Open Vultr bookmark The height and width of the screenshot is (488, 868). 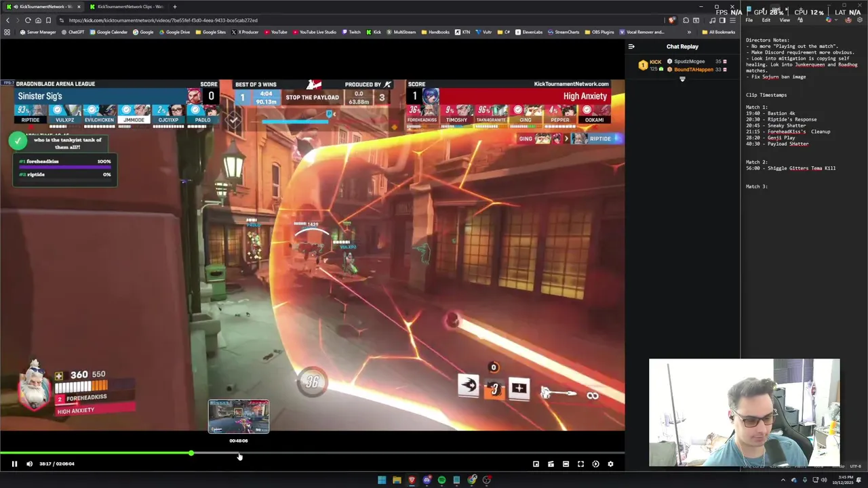[x=484, y=32]
